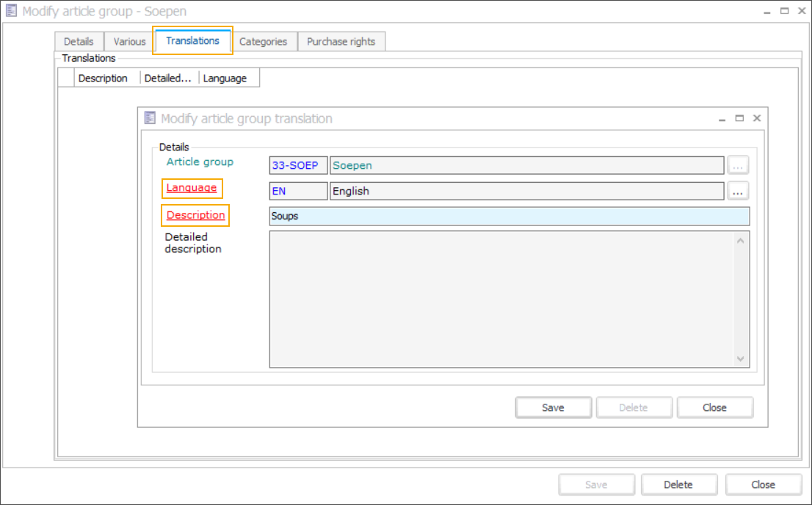Sort by Description column header
This screenshot has height=505, width=812.
coord(103,79)
